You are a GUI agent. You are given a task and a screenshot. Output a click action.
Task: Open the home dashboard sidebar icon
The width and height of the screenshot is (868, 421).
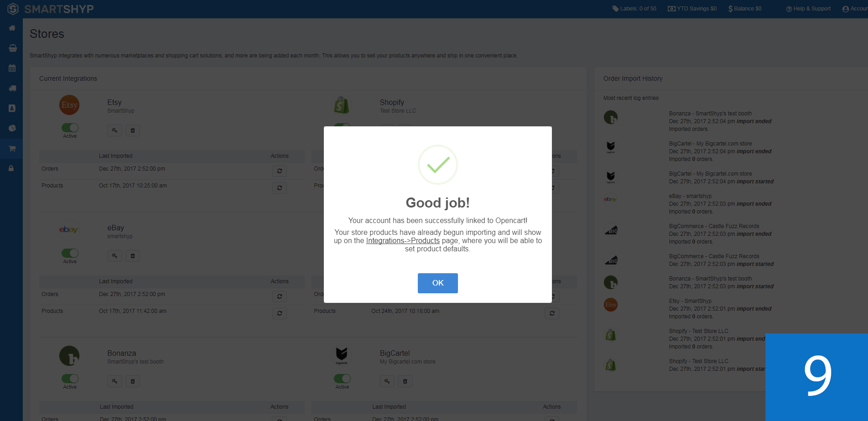click(x=12, y=28)
